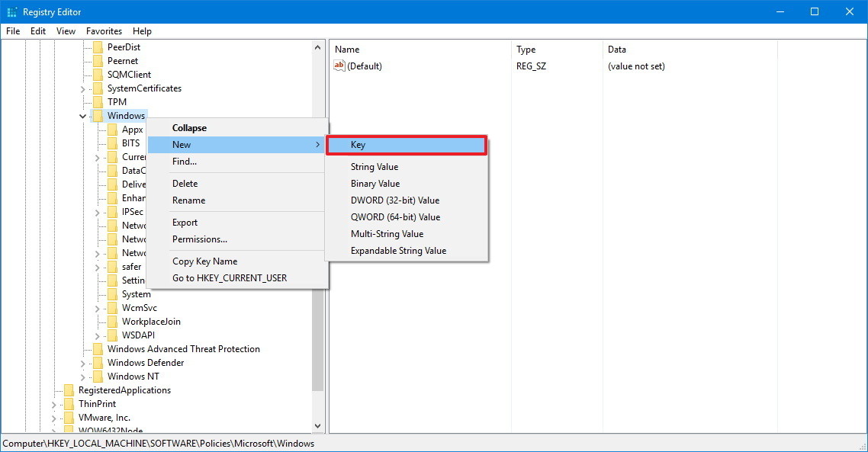
Task: Open the Favorites menu
Action: pos(104,31)
